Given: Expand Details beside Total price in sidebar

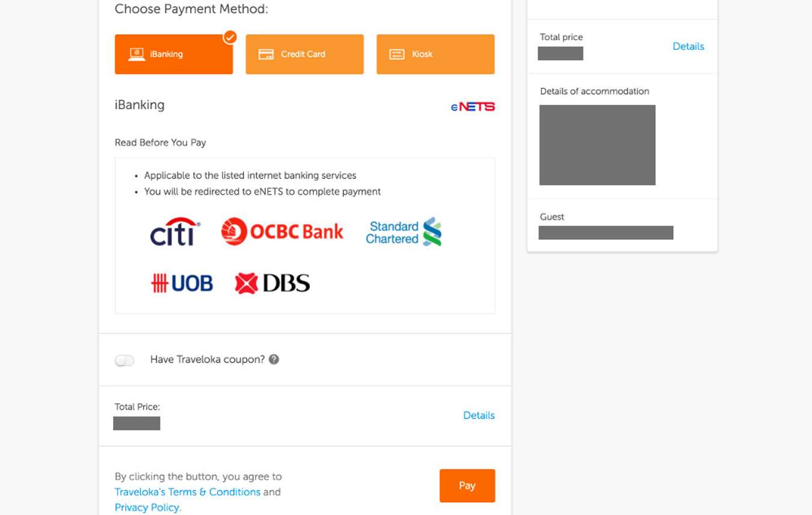Looking at the screenshot, I should 688,46.
